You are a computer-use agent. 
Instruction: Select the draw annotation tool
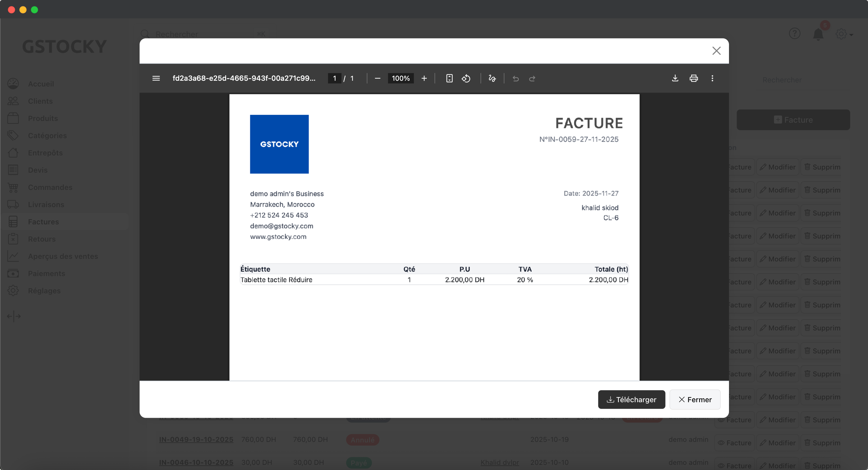point(492,78)
